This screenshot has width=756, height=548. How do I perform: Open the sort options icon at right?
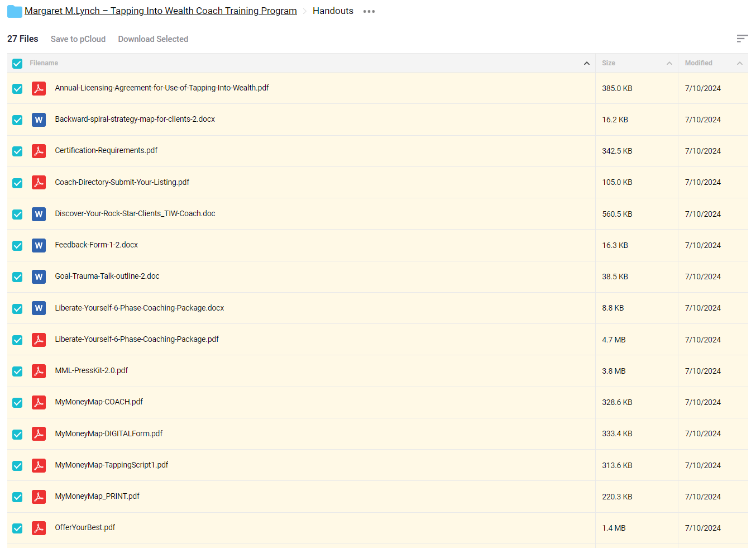(742, 39)
